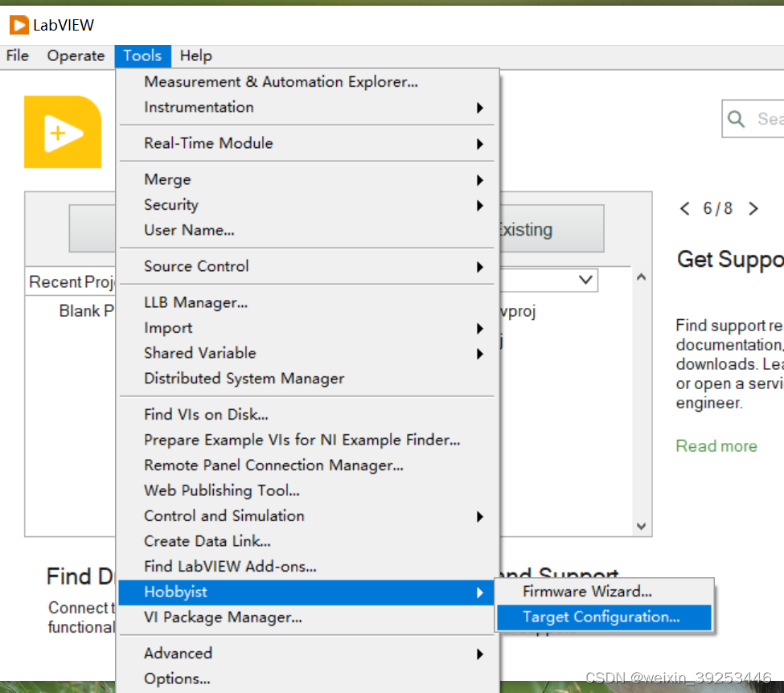Image resolution: width=784 pixels, height=693 pixels.
Task: Expand the Import submenu
Action: [306, 328]
